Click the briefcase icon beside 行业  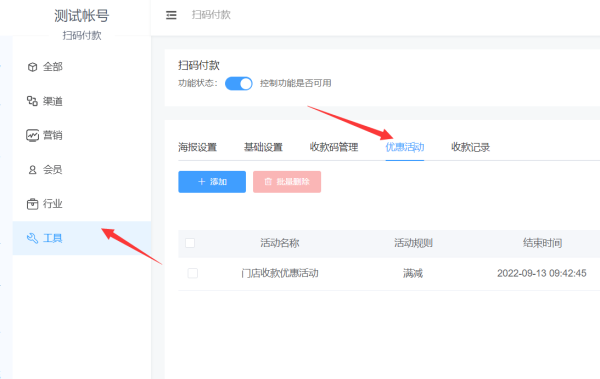(33, 204)
